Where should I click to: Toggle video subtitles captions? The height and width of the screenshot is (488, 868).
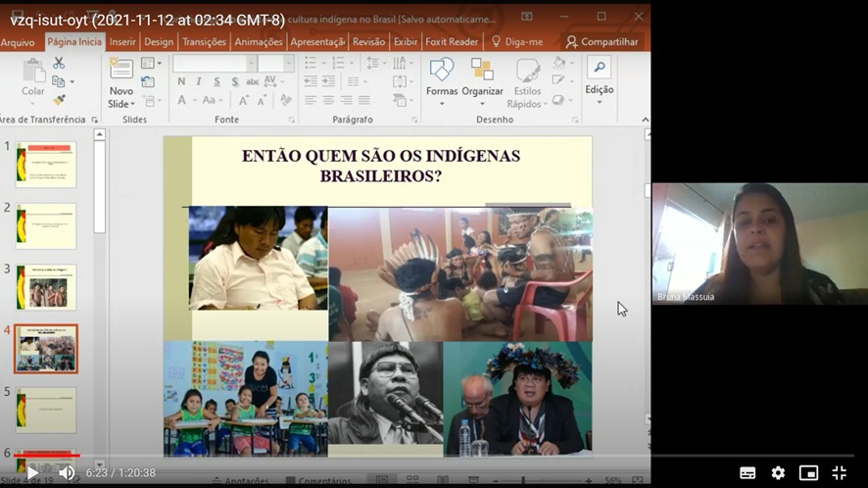click(x=747, y=472)
